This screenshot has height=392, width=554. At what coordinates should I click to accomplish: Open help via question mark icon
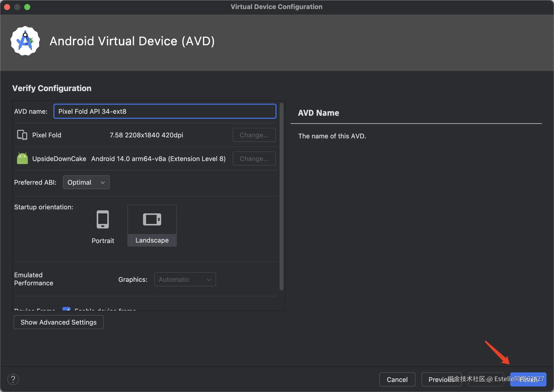click(x=13, y=379)
